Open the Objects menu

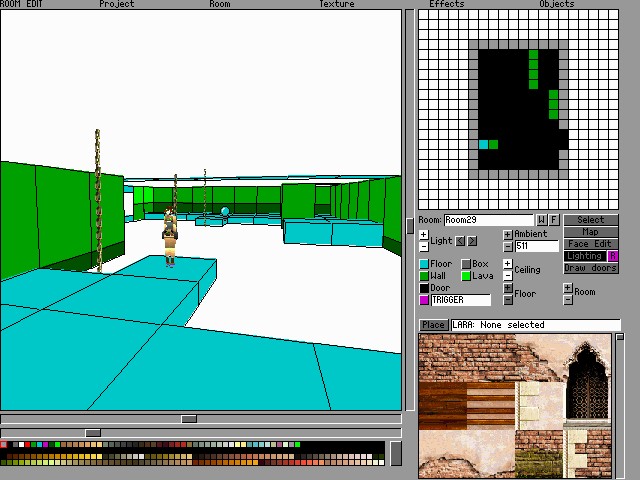tap(557, 4)
